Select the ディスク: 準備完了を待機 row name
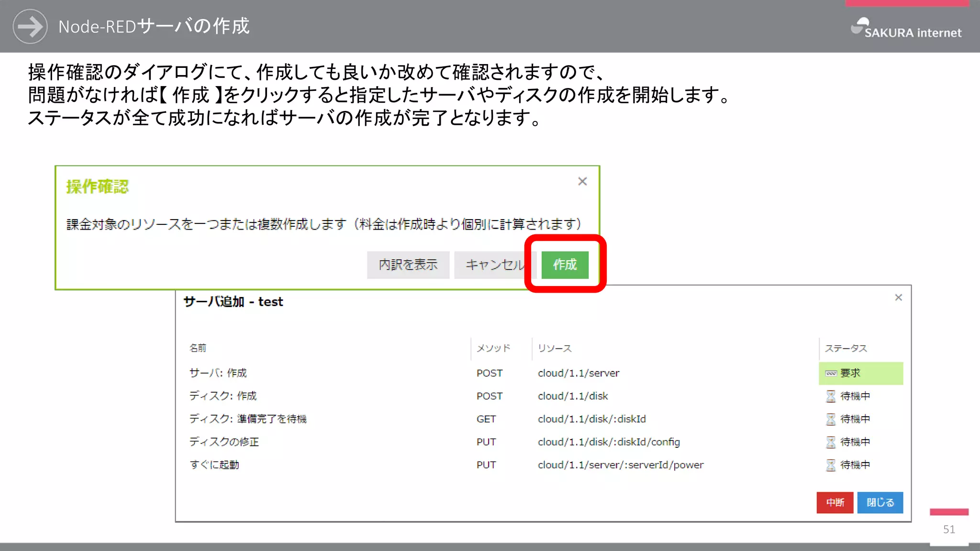 248,419
